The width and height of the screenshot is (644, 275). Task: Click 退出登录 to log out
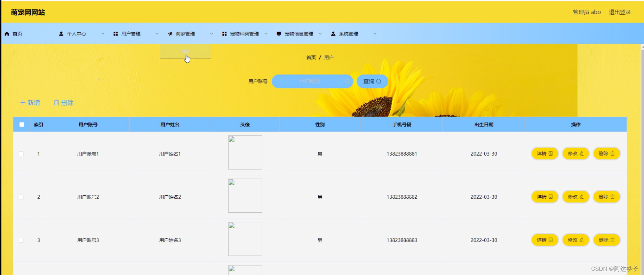pos(620,12)
